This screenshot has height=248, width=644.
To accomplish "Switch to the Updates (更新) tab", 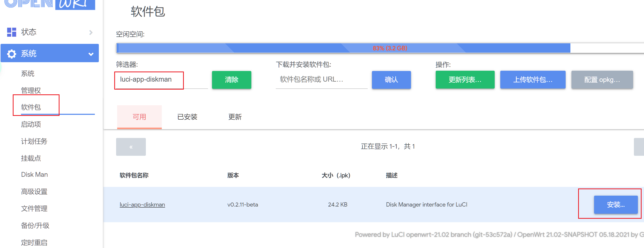I will (235, 117).
